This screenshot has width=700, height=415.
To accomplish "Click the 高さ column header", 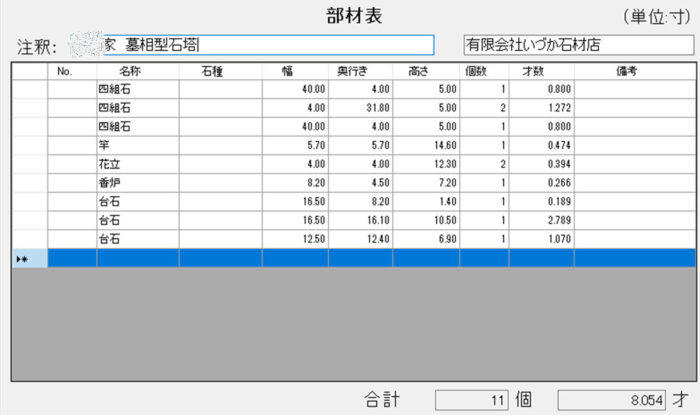I will pos(426,71).
